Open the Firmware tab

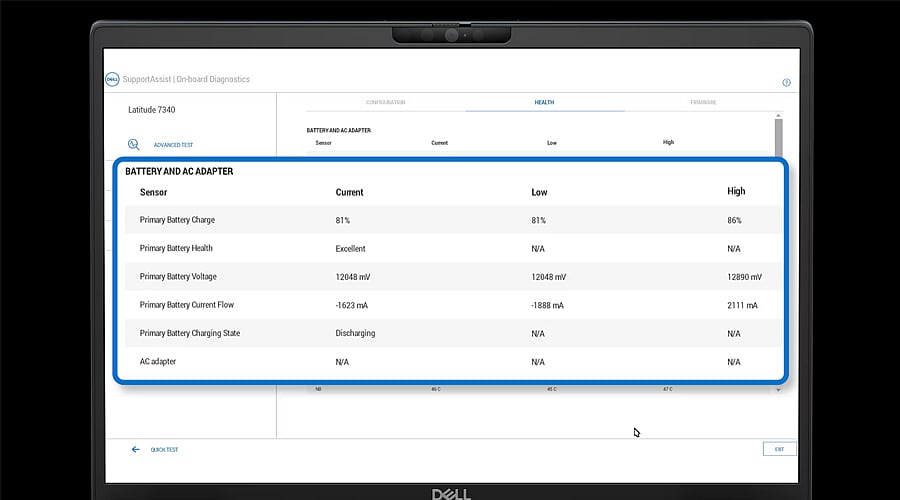[x=703, y=102]
